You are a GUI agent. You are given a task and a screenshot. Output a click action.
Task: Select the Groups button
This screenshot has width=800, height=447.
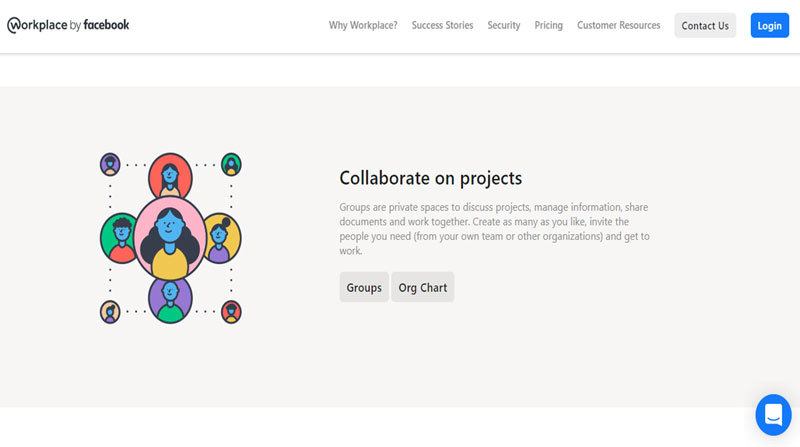364,287
